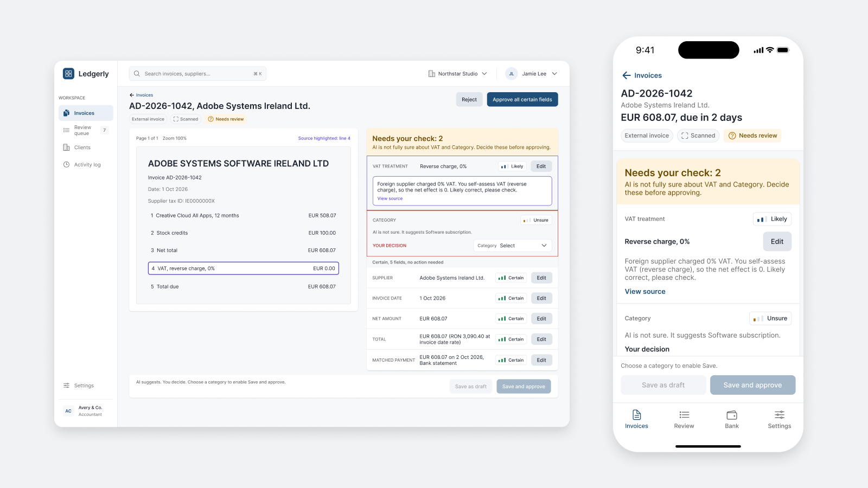The image size is (868, 488).
Task: Click the Northstar Studio building icon
Action: pos(432,74)
